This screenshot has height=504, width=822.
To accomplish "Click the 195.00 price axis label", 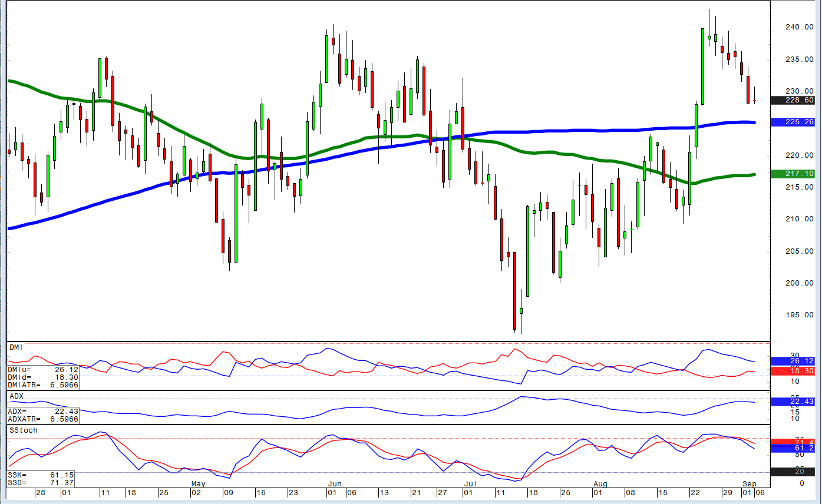I will [x=800, y=315].
